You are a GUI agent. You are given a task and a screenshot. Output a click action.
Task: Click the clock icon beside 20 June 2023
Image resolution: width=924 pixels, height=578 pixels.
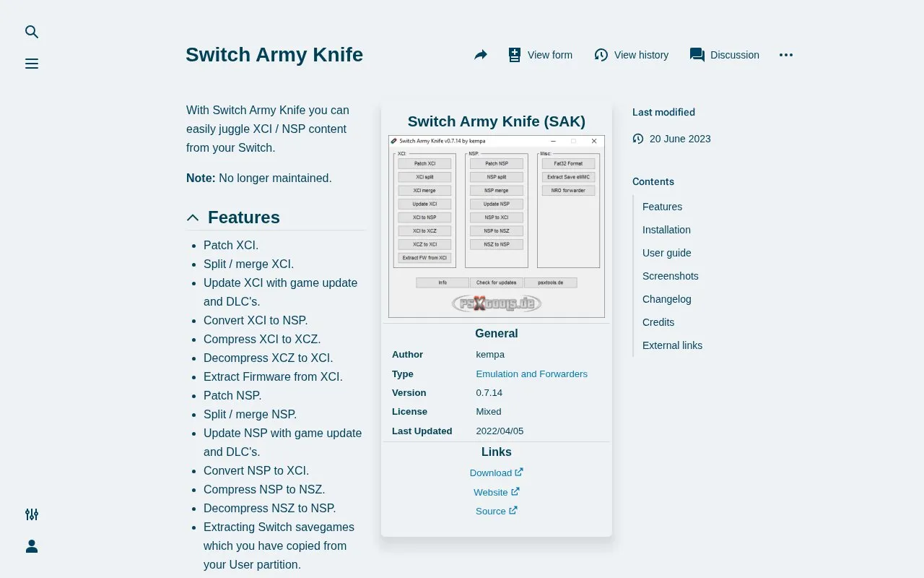point(638,139)
